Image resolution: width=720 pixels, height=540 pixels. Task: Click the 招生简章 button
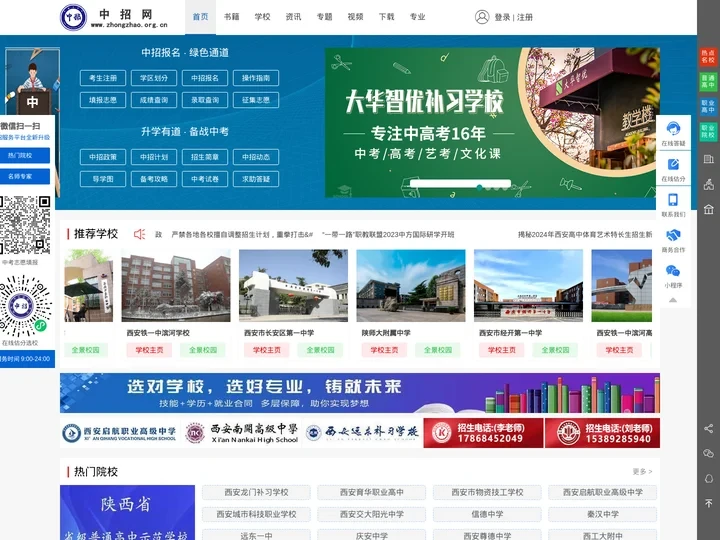205,157
